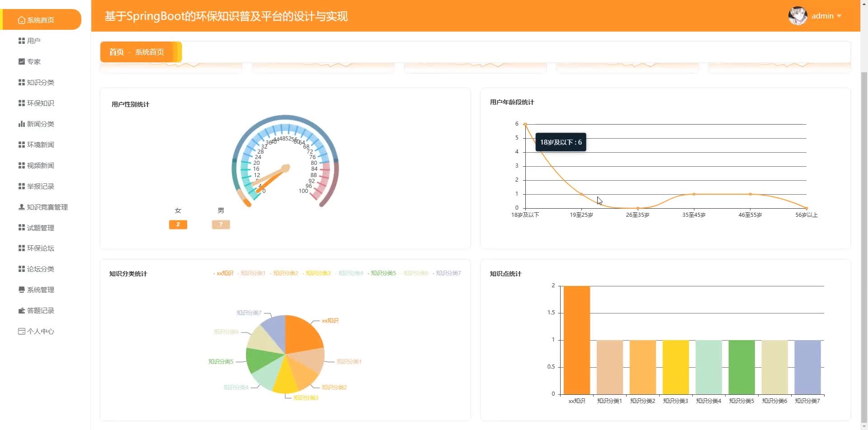868x430 pixels.
Task: Toggle the xx知识 legend entry in pie chart
Action: point(223,273)
